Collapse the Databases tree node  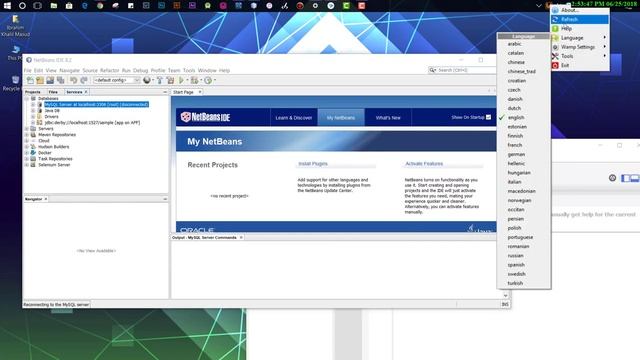click(27, 98)
